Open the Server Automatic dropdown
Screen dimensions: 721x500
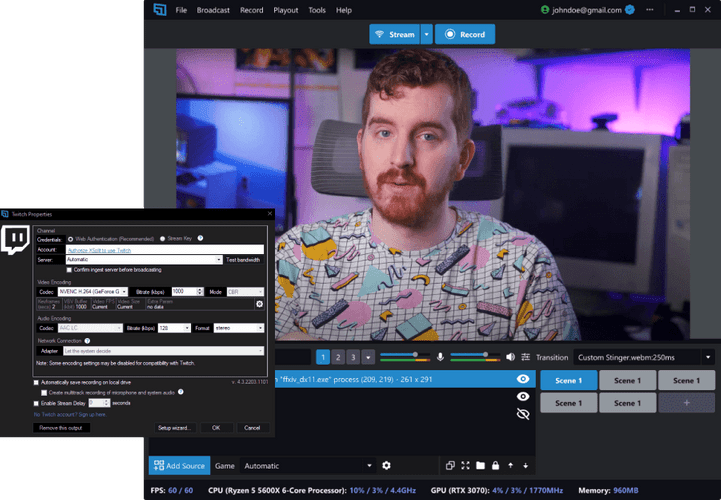[218, 259]
